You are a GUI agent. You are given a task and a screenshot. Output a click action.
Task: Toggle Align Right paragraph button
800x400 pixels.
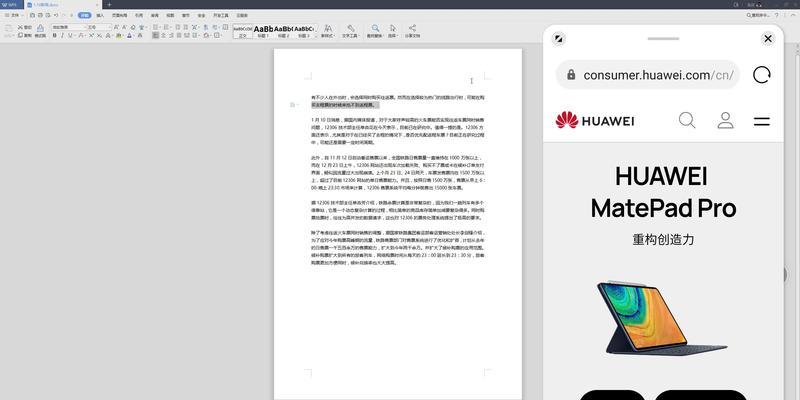171,36
